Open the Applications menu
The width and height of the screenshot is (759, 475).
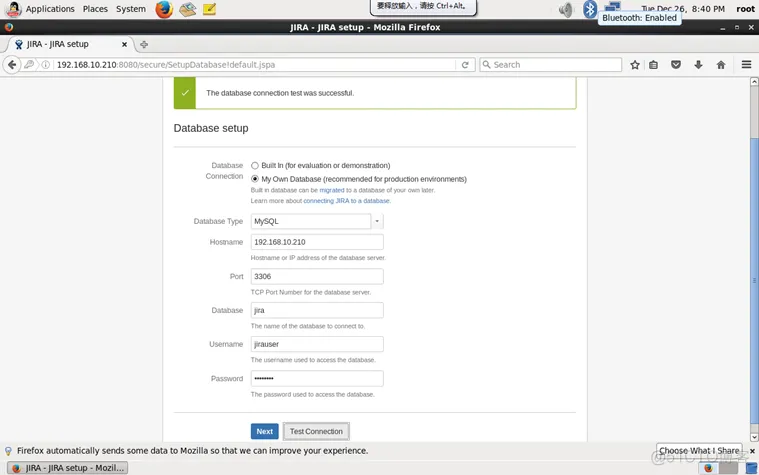click(50, 9)
